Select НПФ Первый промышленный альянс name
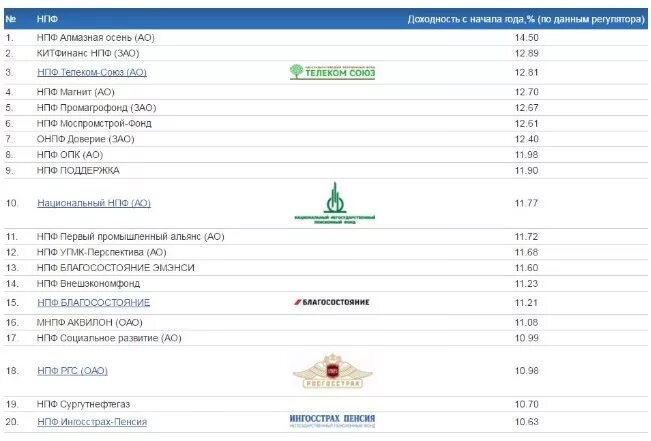Image resolution: width=651 pixels, height=441 pixels. [130, 237]
